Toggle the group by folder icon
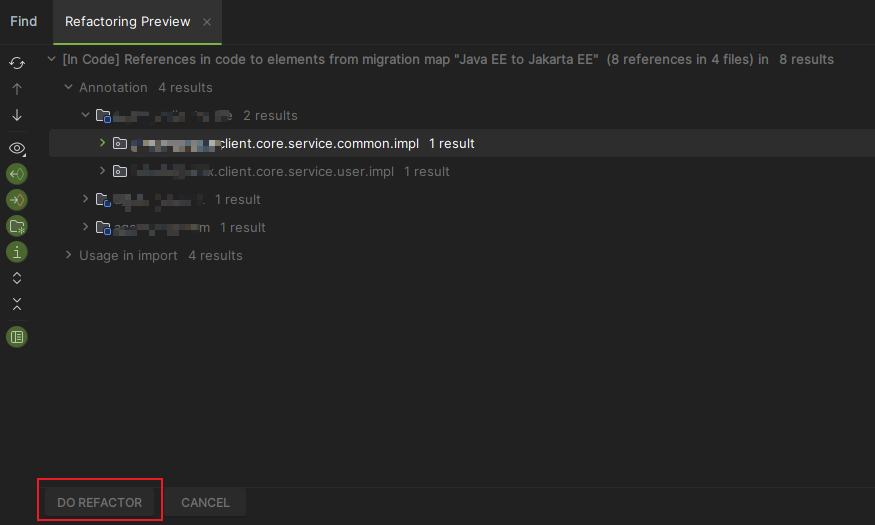This screenshot has width=875, height=525. coord(17,226)
